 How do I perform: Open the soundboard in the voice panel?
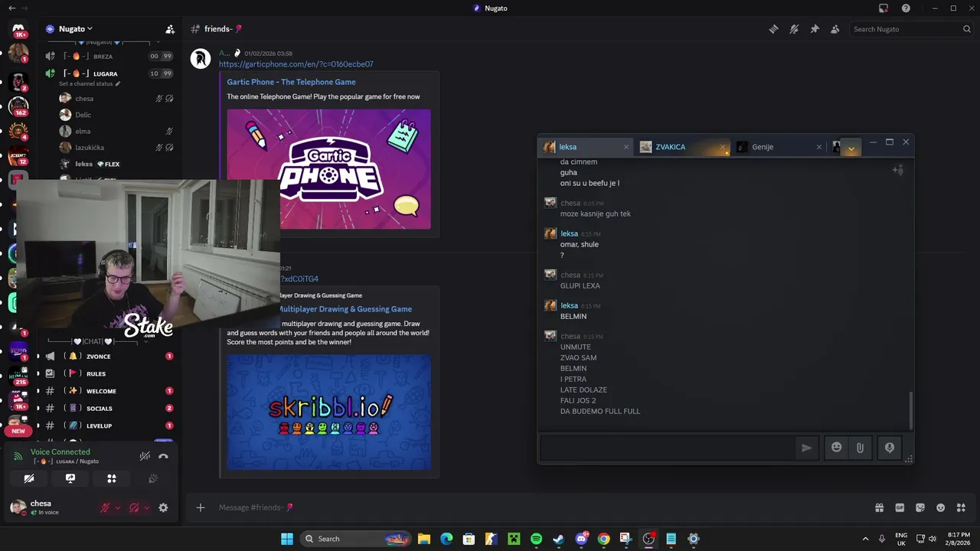[153, 478]
